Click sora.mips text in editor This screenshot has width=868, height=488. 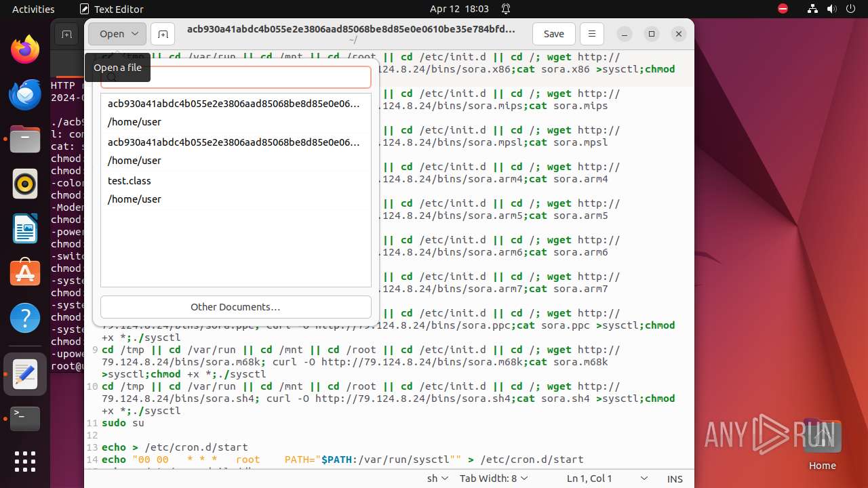point(580,106)
